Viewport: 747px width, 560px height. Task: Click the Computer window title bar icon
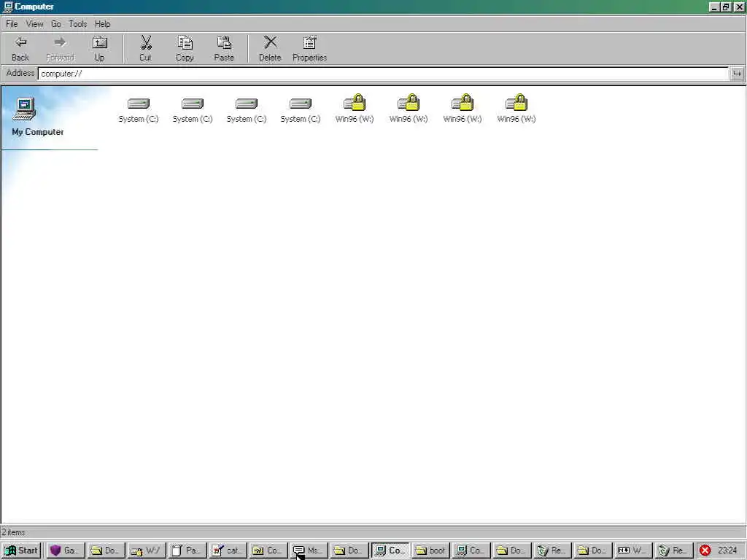(7, 7)
